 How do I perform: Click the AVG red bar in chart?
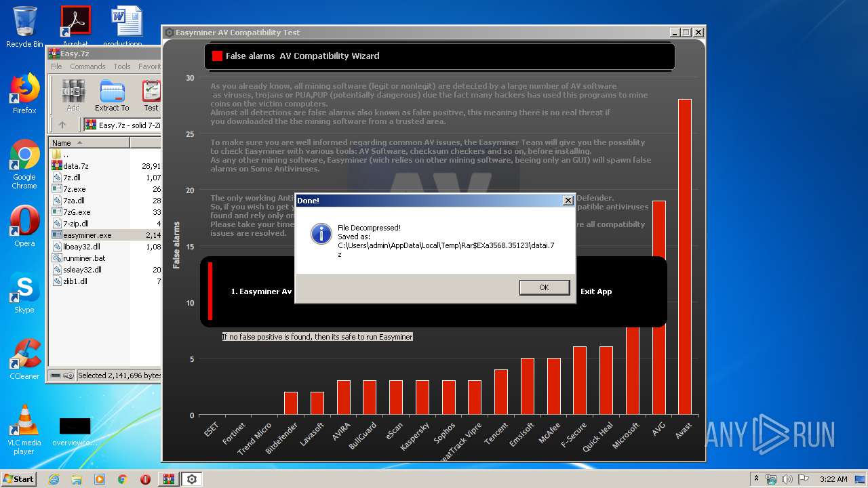pyautogui.click(x=658, y=308)
